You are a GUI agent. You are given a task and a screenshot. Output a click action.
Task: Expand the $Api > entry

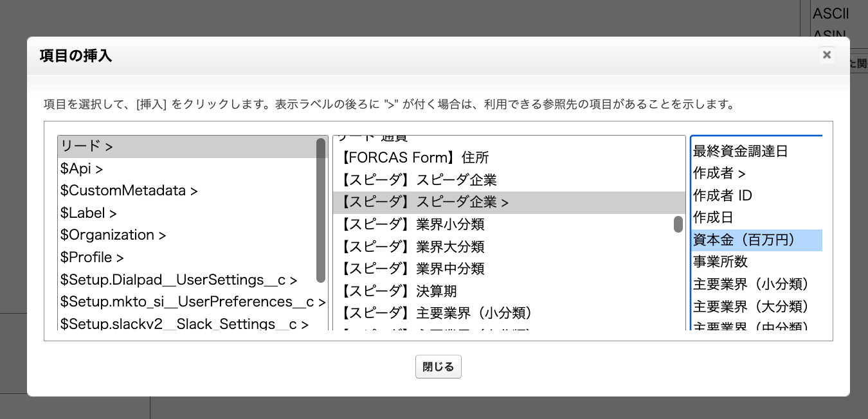[x=82, y=169]
